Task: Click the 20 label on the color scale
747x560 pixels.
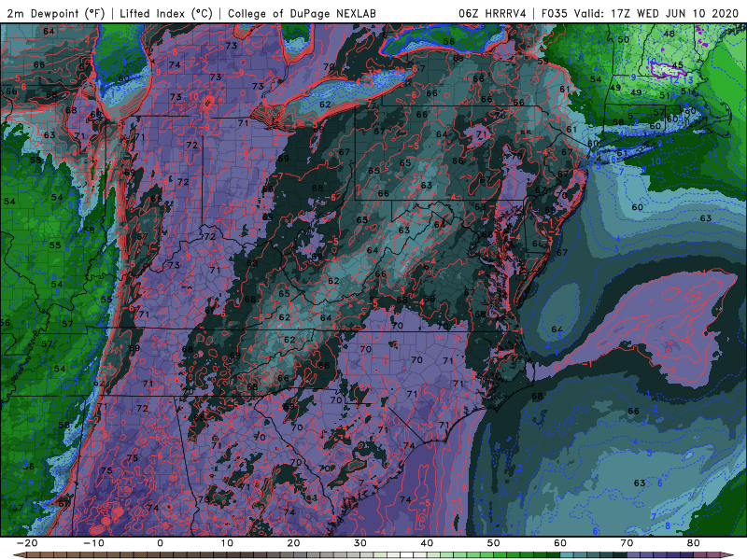Action: [293, 543]
